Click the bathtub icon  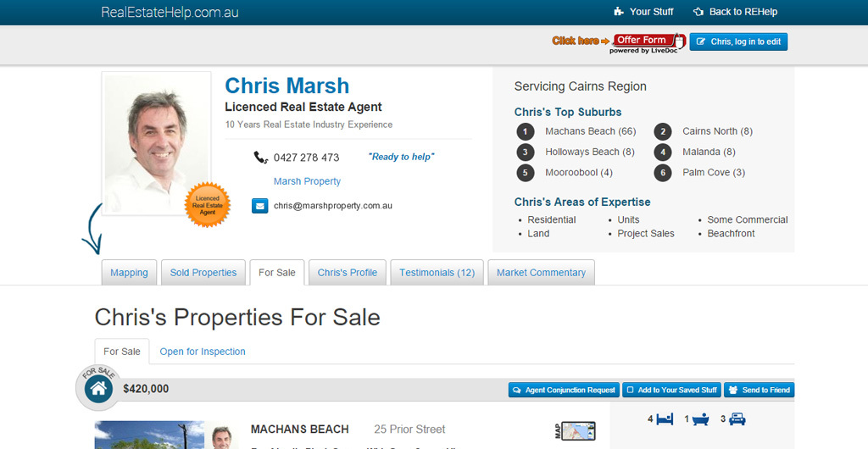[x=701, y=419]
